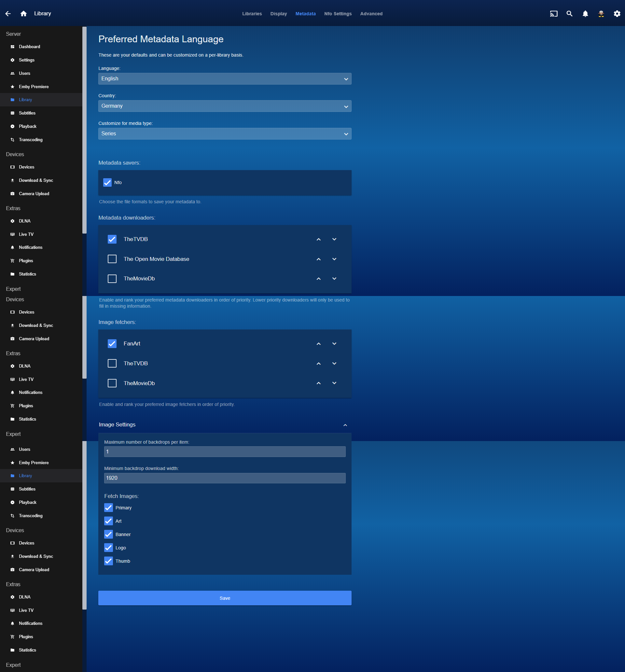
Task: Move TheMovieDb image fetcher down
Action: [334, 383]
